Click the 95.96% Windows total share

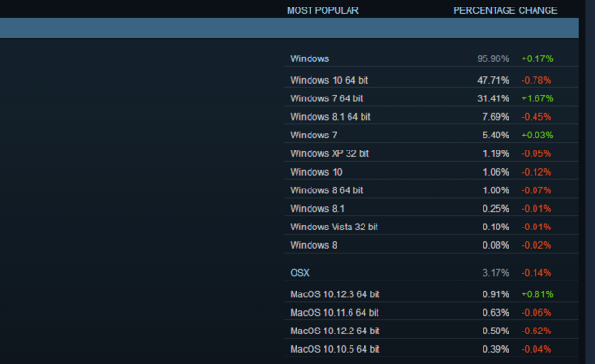click(x=493, y=58)
